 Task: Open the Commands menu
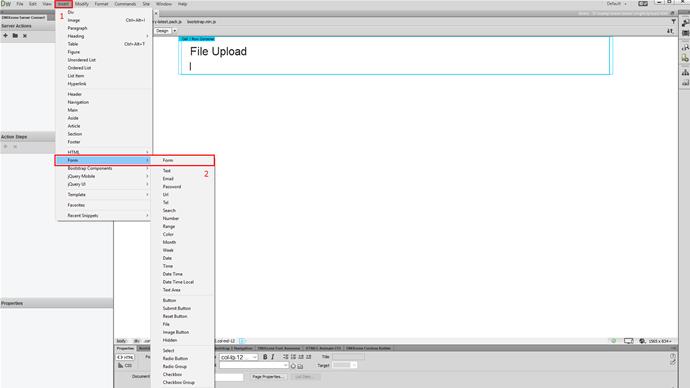pyautogui.click(x=125, y=4)
